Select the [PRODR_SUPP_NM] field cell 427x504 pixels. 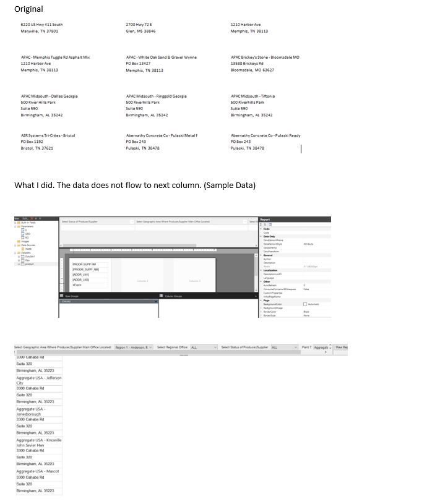90,270
